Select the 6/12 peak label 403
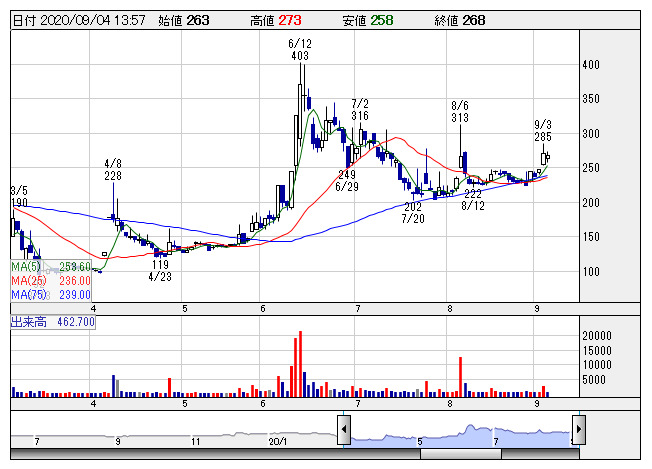The image size is (652, 469). tap(299, 57)
